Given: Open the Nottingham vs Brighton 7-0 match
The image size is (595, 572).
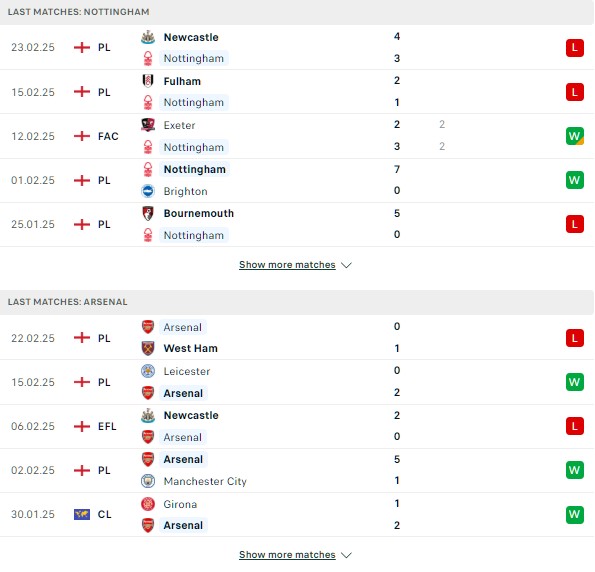Looking at the screenshot, I should click(x=297, y=180).
